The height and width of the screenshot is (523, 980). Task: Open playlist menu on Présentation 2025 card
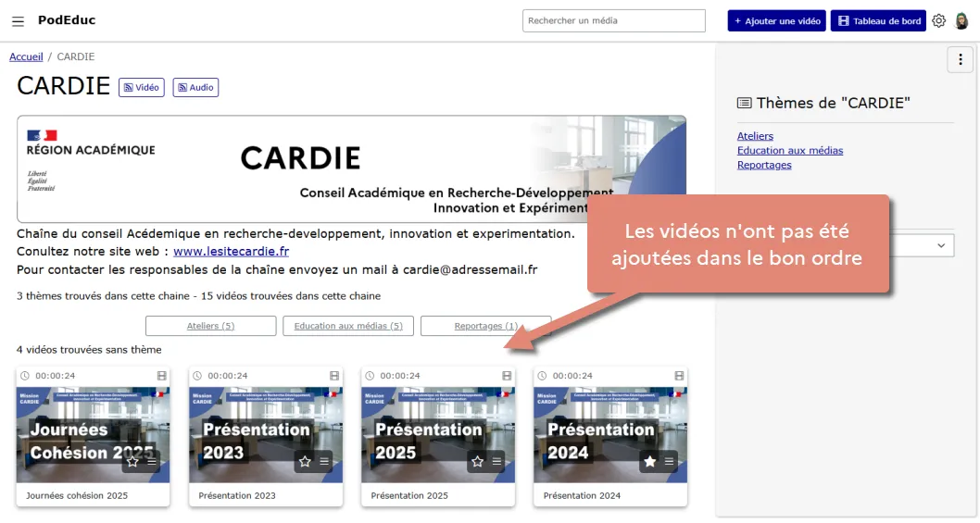496,462
